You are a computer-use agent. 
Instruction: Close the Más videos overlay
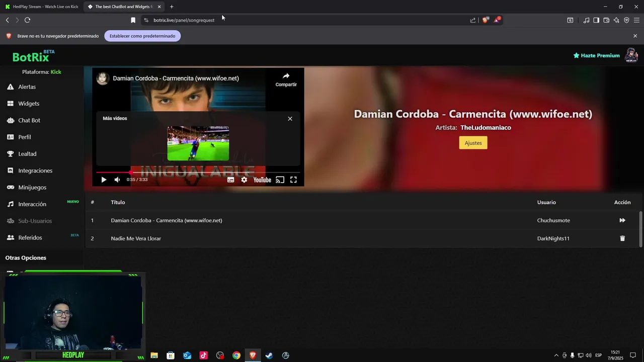pyautogui.click(x=290, y=119)
